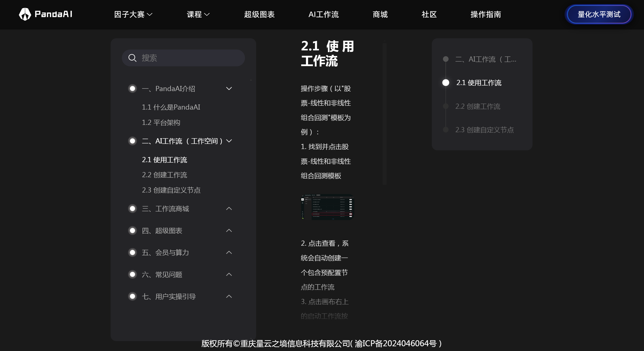Viewport: 644px width, 351px height.
Task: Expand the 五、会员与算力 chevron
Action: (x=229, y=253)
